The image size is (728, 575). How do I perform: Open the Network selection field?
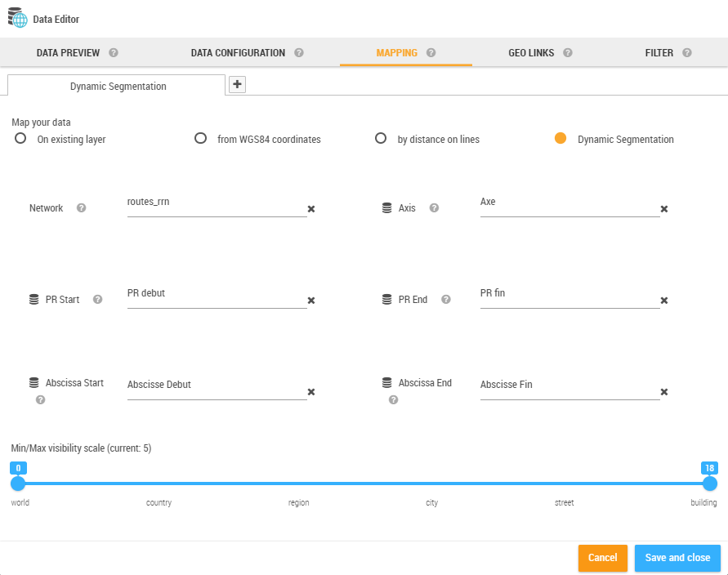[x=217, y=202]
